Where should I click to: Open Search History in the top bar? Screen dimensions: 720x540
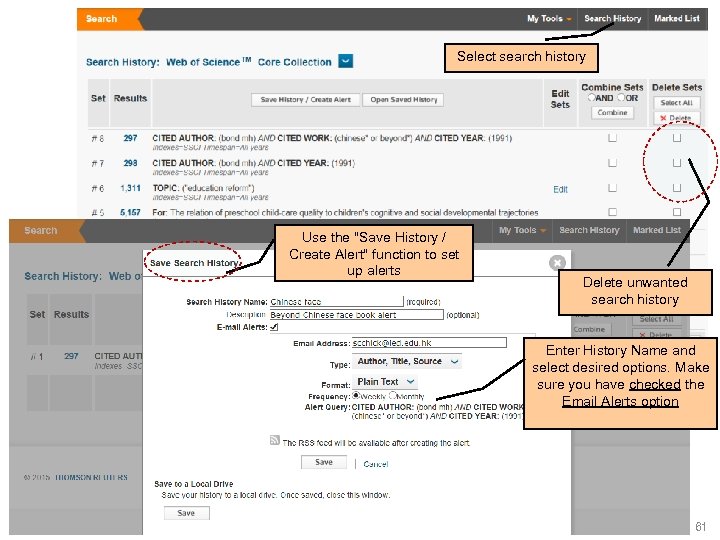tap(613, 19)
